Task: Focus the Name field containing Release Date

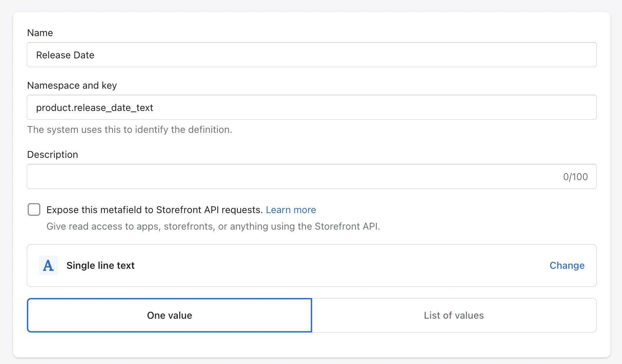Action: 311,55
